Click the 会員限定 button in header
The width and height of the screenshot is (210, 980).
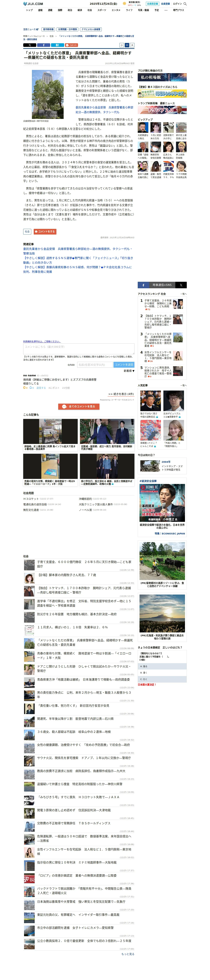(152, 4)
